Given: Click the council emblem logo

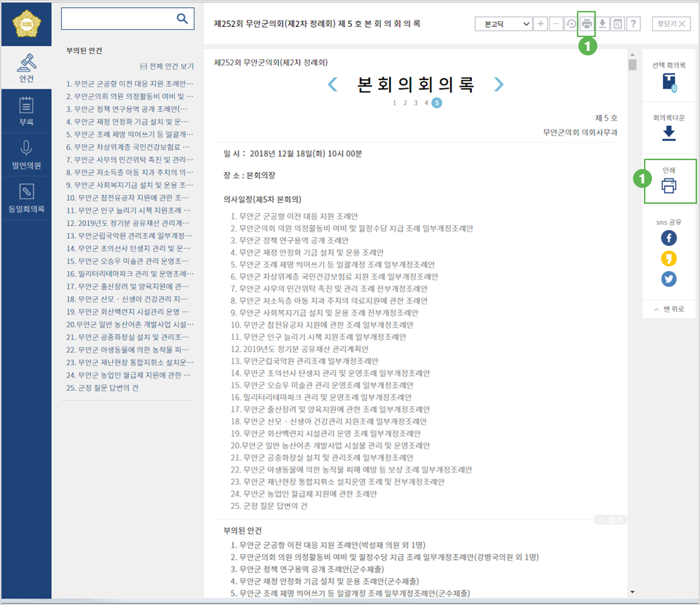Looking at the screenshot, I should point(26,23).
